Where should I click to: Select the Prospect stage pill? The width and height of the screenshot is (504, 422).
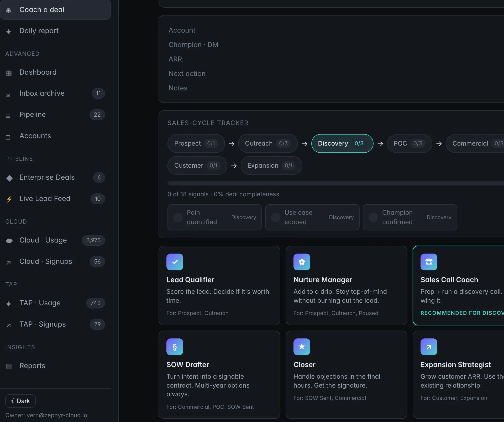(196, 143)
